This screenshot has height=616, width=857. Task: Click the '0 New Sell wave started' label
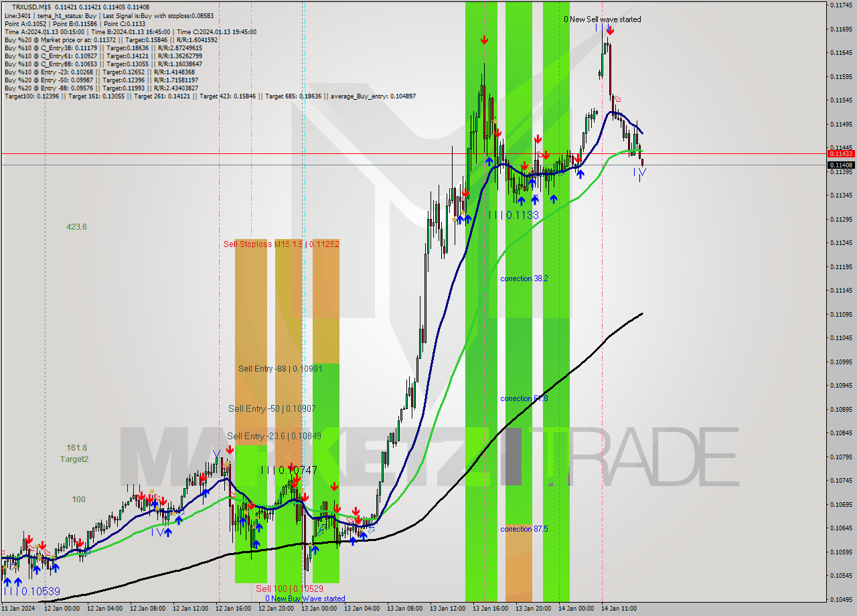tap(602, 19)
